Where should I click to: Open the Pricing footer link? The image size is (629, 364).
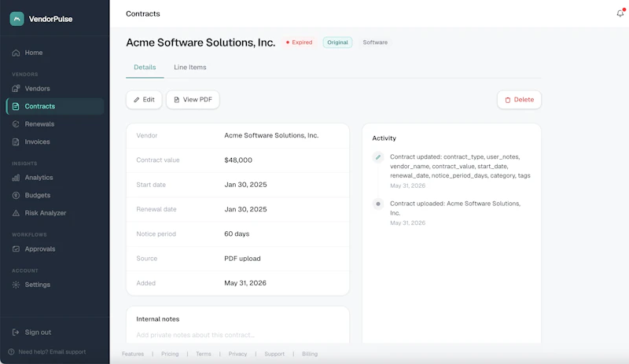coord(170,354)
